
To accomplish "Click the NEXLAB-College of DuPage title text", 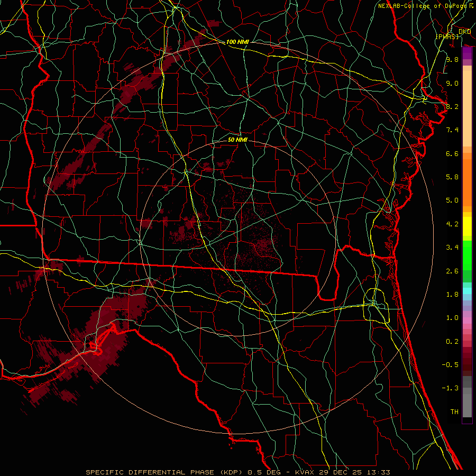I will (422, 5).
